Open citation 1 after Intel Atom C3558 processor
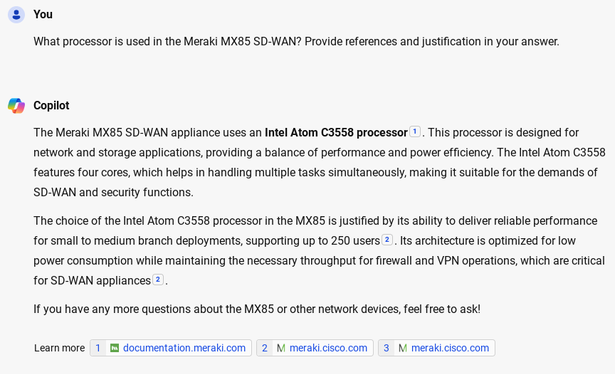This screenshot has width=615, height=374. [x=415, y=131]
